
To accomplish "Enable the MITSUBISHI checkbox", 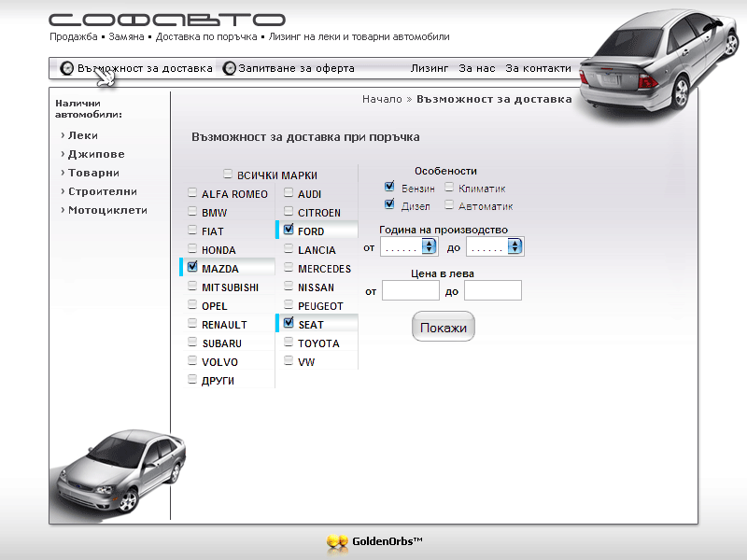I will [x=192, y=286].
